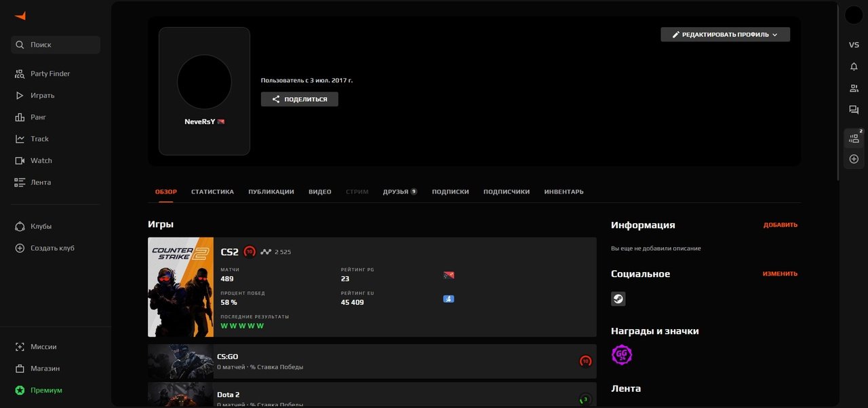Viewport: 868px width, 408px height.
Task: Click the Ранг bar chart icon
Action: point(20,117)
